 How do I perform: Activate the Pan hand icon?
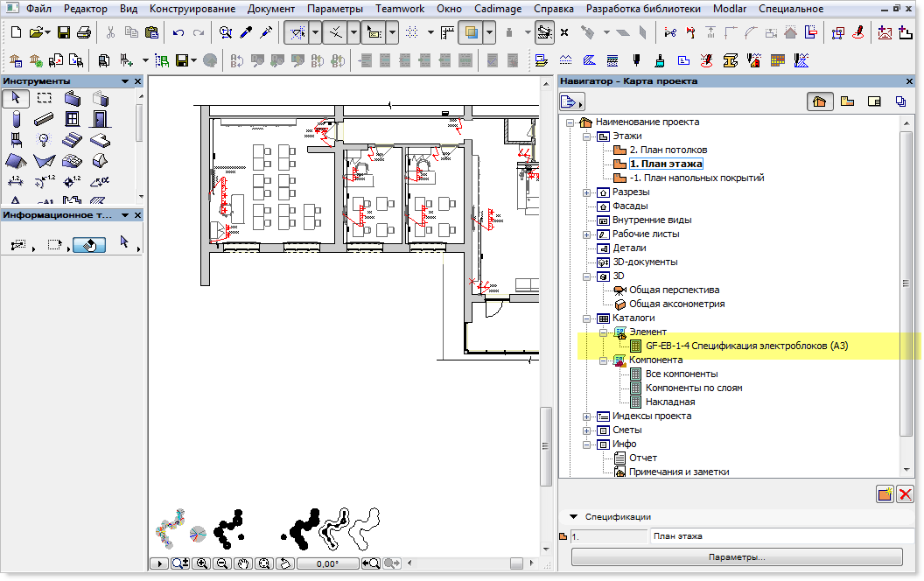[x=242, y=563]
